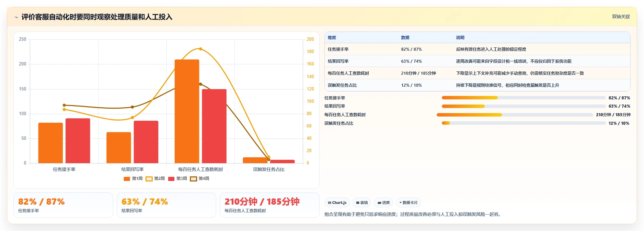Click the small orange bar for 误触发任务占比
Screen dimensions: 644x231
[x=255, y=160]
